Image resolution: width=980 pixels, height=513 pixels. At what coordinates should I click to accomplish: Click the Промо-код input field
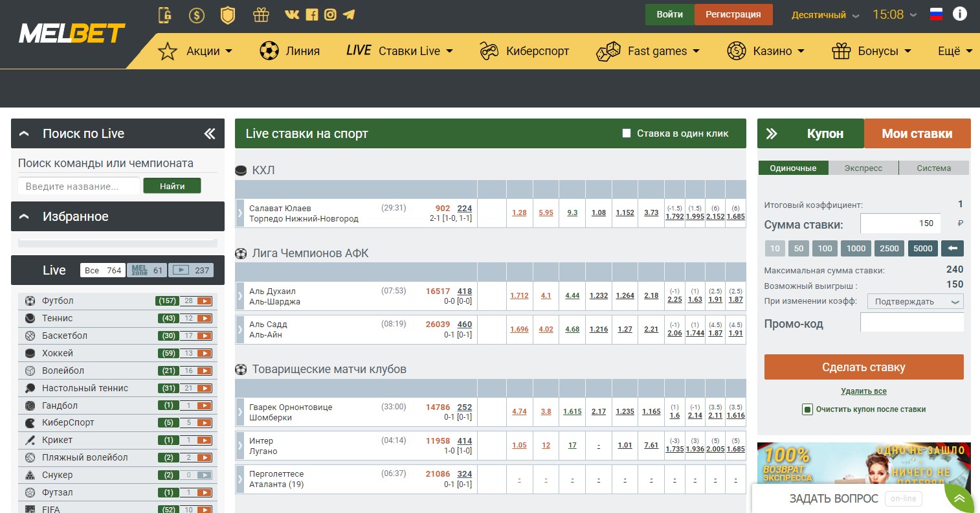pos(912,322)
